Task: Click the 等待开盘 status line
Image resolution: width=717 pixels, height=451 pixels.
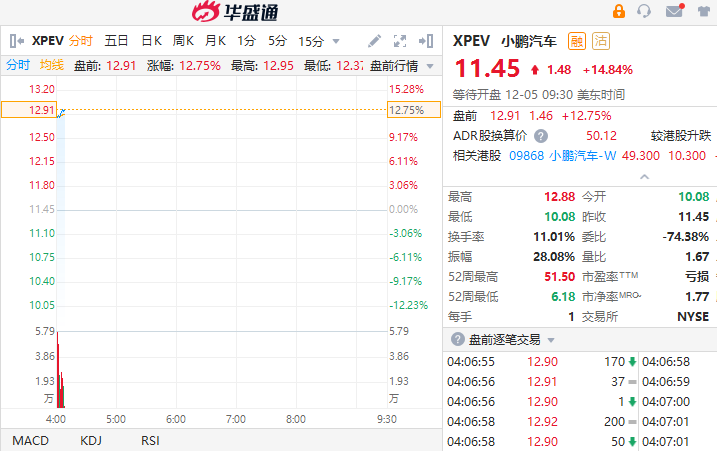Action: tap(539, 95)
